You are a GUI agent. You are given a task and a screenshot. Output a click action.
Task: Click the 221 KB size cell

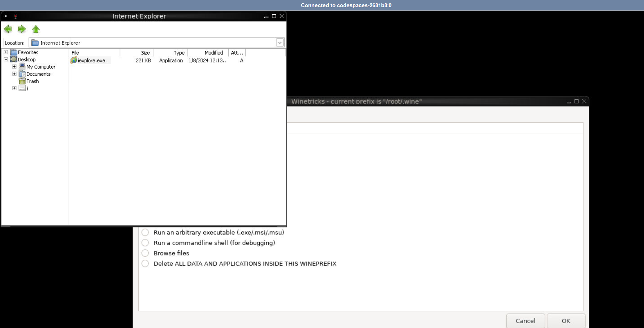(x=143, y=61)
